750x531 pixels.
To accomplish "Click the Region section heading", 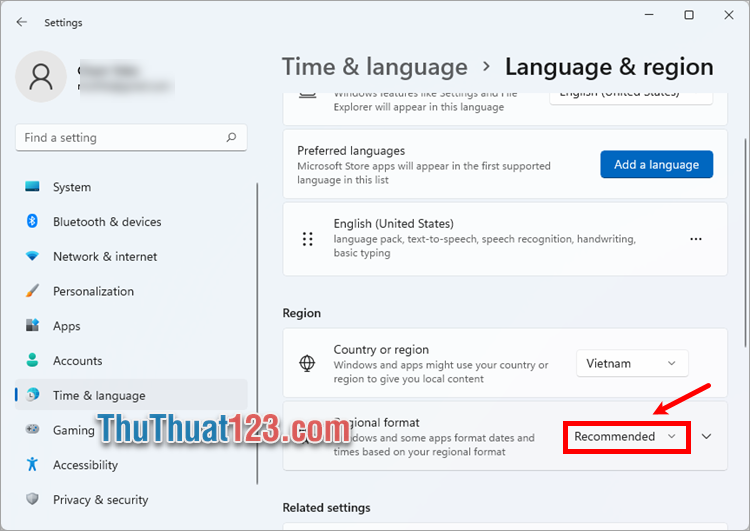I will pos(301,313).
